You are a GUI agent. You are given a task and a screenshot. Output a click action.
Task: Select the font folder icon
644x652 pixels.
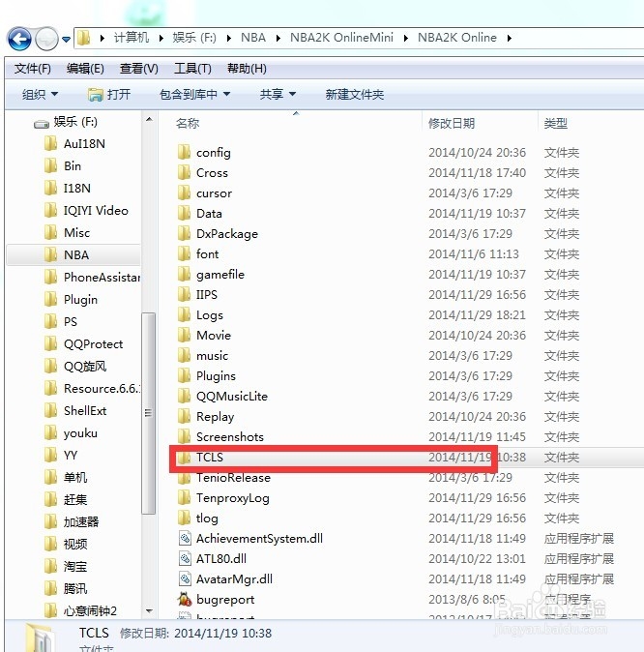(184, 254)
